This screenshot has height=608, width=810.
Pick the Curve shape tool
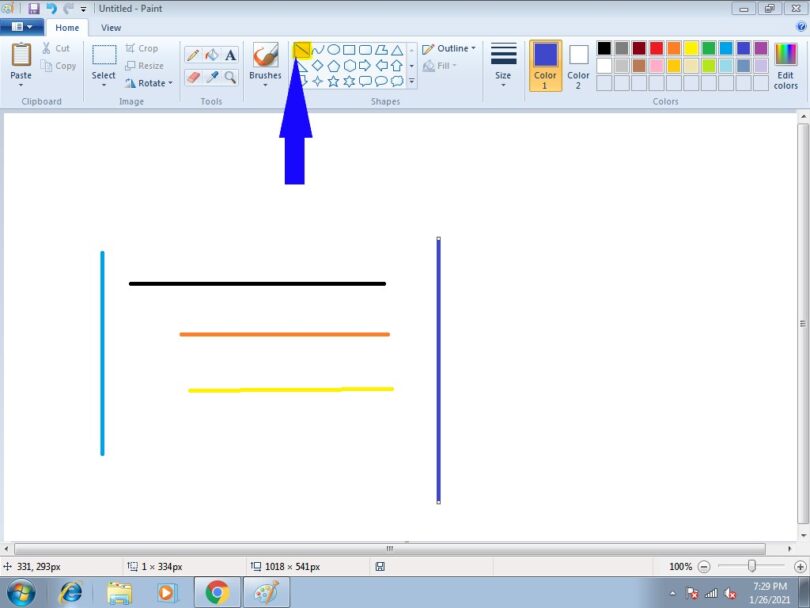[x=316, y=48]
